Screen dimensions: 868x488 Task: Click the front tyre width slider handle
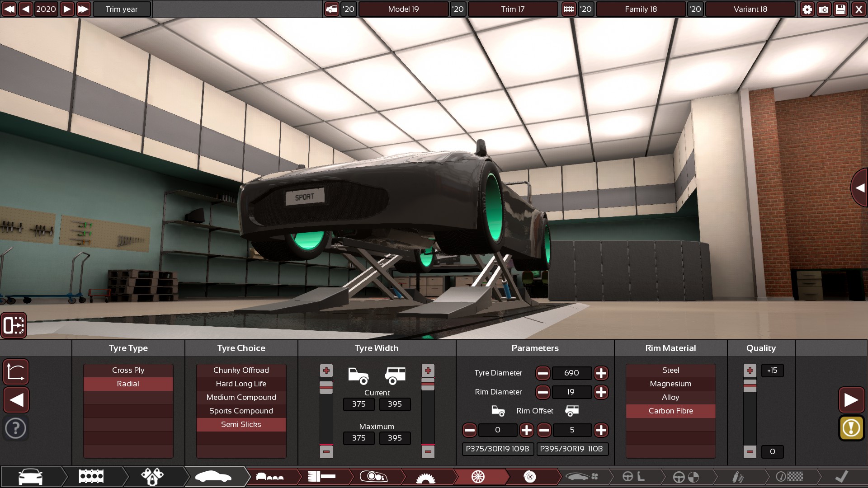326,387
